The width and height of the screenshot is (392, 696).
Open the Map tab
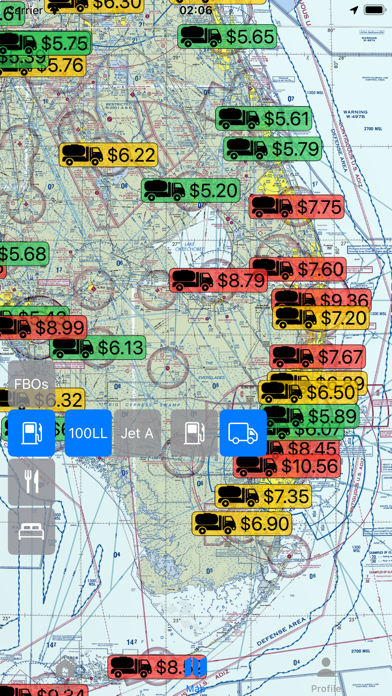(x=196, y=674)
